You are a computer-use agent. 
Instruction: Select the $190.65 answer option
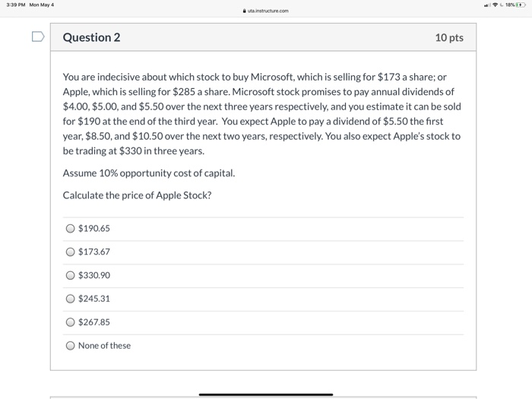click(70, 228)
